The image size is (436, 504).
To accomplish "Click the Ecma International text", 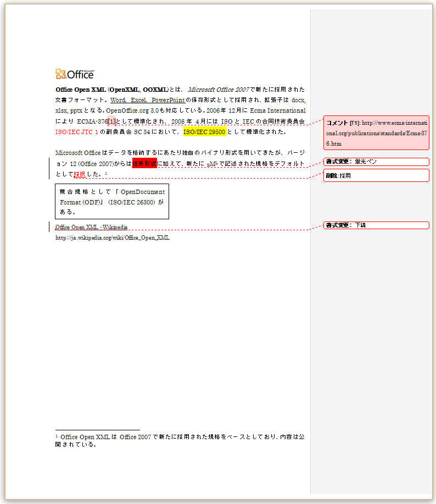I will pos(278,110).
